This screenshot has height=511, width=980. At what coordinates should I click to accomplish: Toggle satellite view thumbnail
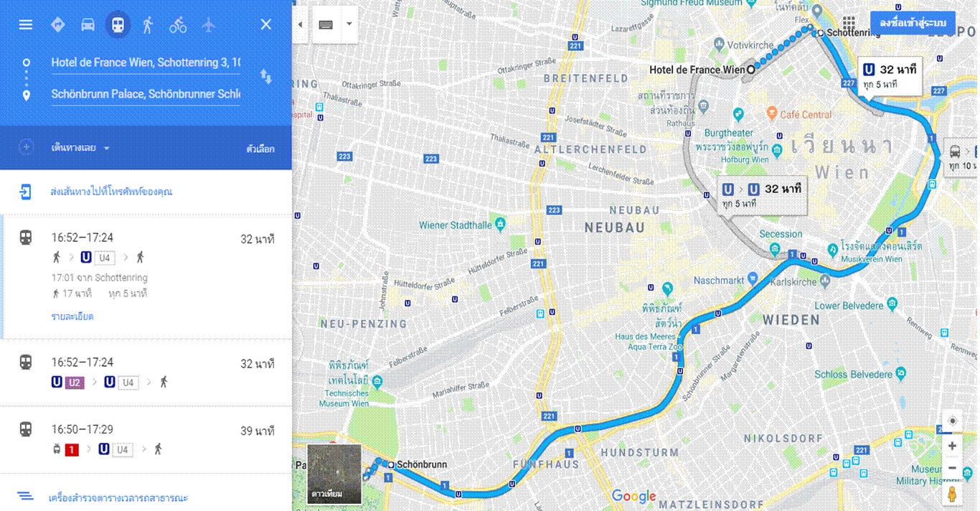point(334,472)
